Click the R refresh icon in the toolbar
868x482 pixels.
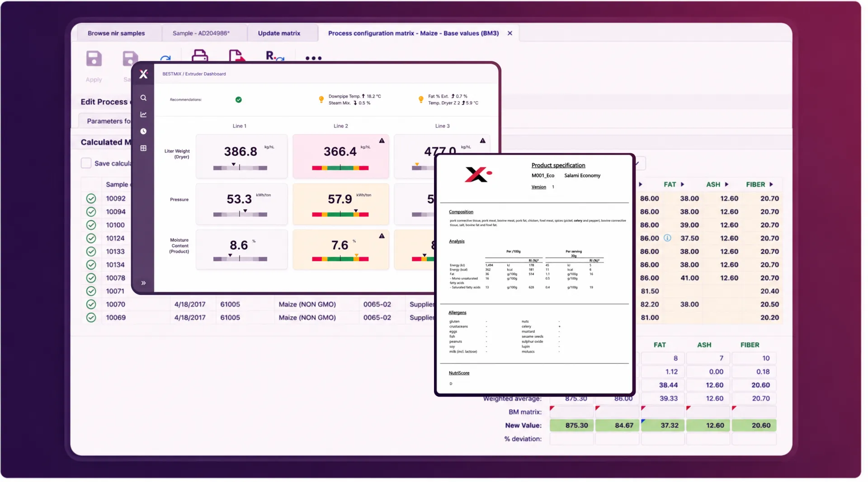[x=274, y=56]
